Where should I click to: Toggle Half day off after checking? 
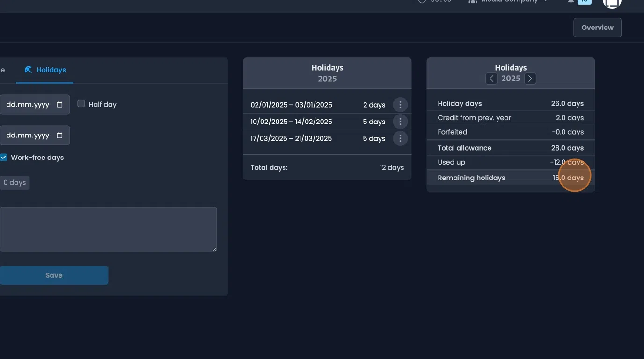81,103
